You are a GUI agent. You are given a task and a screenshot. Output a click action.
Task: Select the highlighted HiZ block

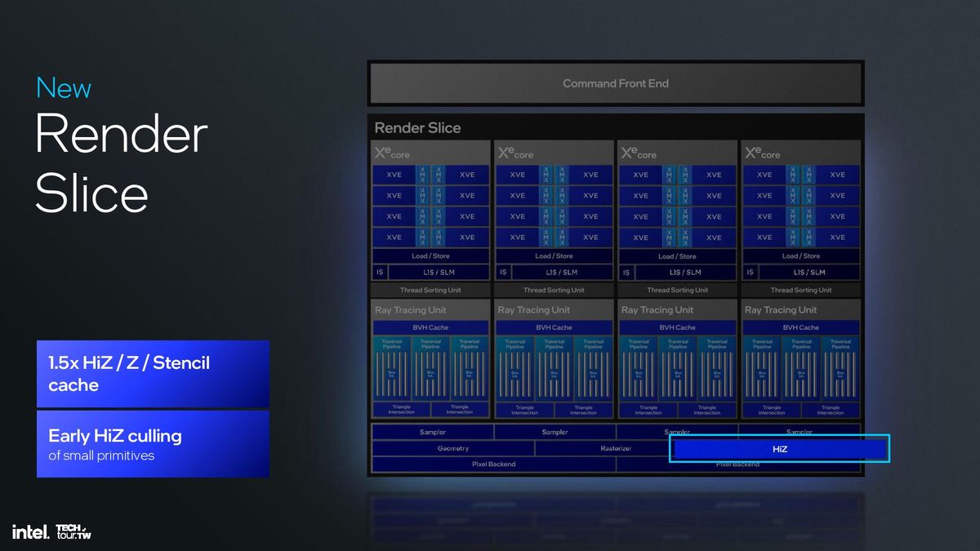(x=779, y=449)
